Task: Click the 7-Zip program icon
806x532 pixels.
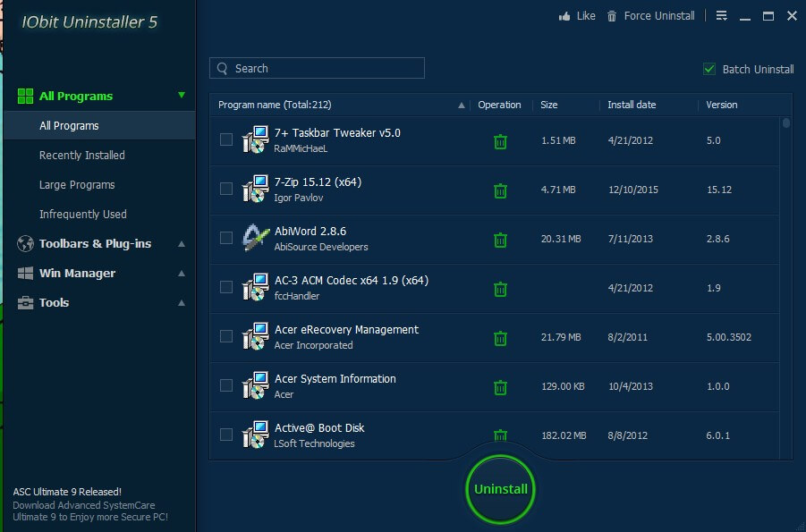Action: pyautogui.click(x=256, y=189)
